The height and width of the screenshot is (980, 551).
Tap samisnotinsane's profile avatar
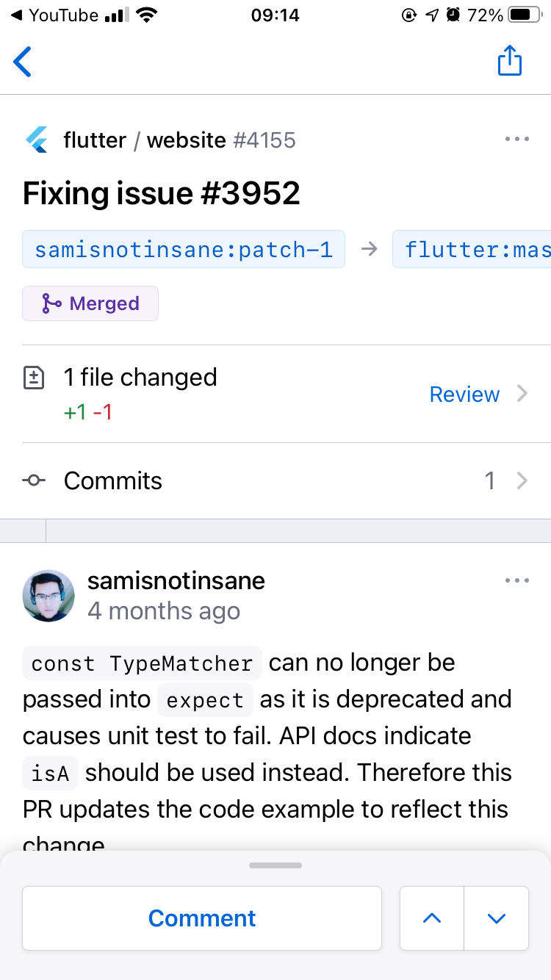click(48, 596)
